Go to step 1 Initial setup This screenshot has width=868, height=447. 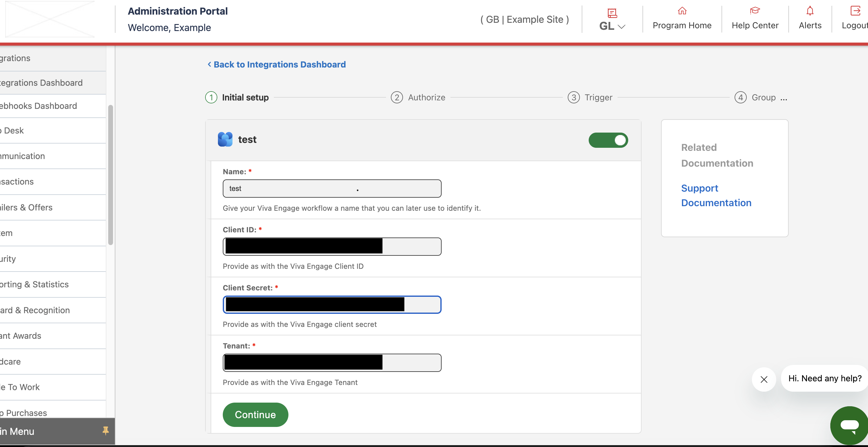[x=237, y=97]
